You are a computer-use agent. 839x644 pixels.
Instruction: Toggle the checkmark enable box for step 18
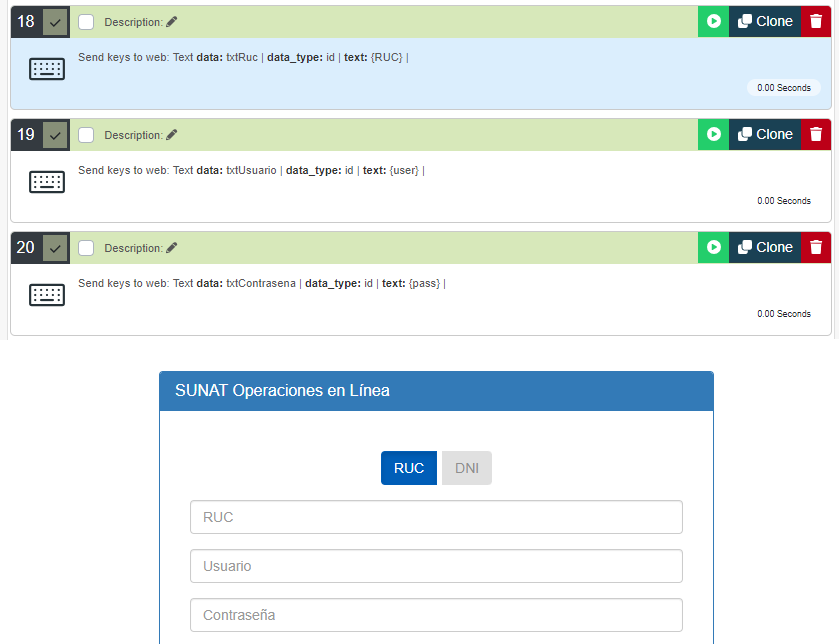click(55, 22)
